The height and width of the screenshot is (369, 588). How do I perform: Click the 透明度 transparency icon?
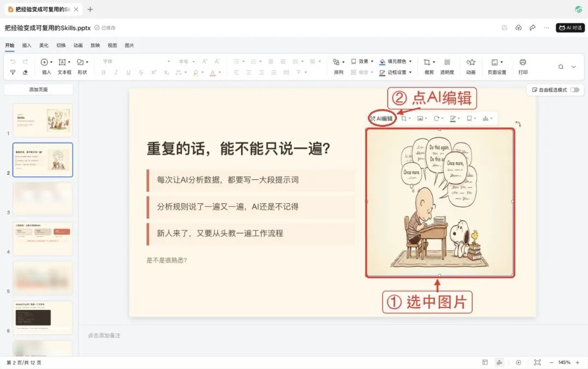[447, 62]
